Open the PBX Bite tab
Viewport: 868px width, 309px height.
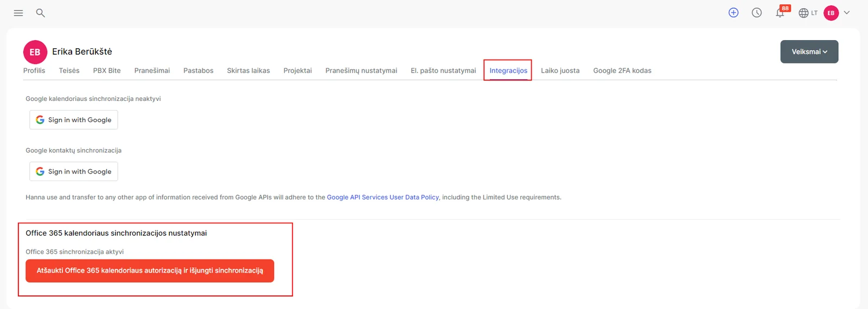tap(107, 70)
